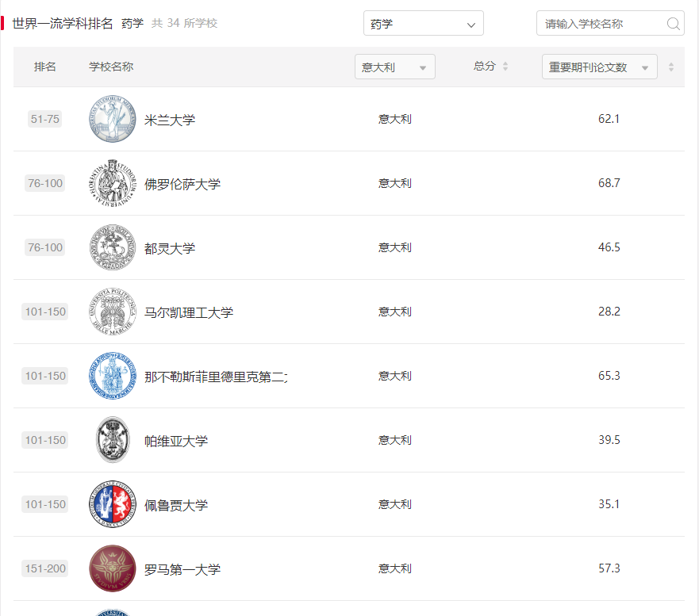
Task: Click the blue 那不勒斯菲里德里克第二 logo
Action: 113,376
